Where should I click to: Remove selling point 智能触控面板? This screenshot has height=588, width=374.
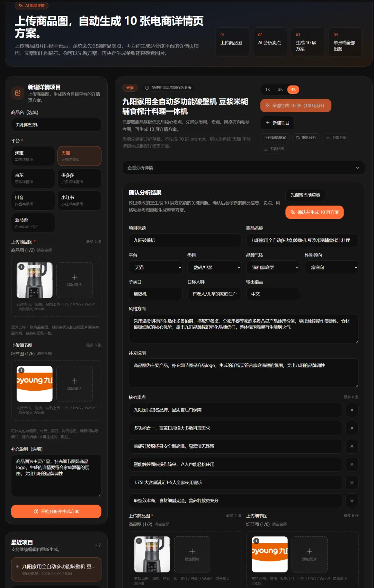click(352, 464)
